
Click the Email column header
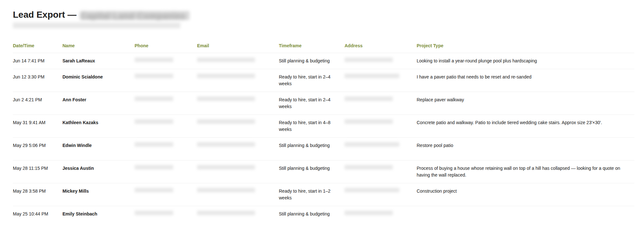pyautogui.click(x=203, y=46)
